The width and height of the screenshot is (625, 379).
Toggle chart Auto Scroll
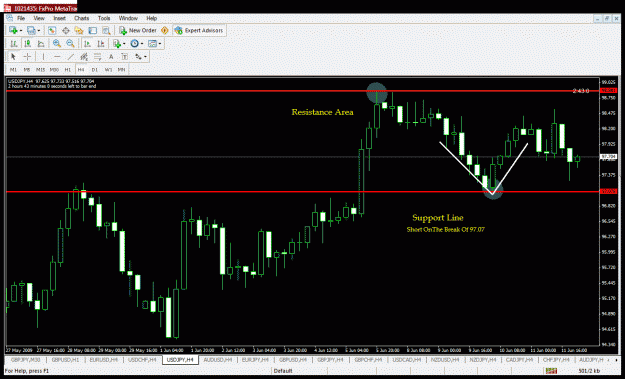pos(87,43)
